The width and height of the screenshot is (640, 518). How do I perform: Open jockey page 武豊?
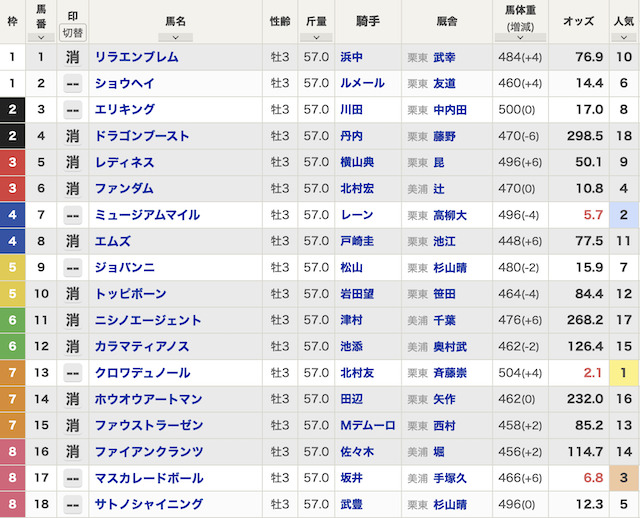pyautogui.click(x=351, y=504)
